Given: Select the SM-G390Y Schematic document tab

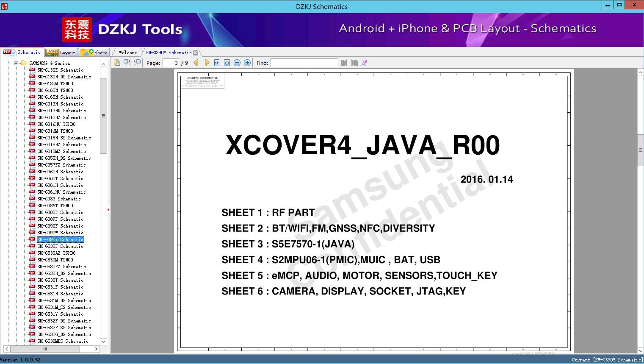Looking at the screenshot, I should click(x=169, y=53).
